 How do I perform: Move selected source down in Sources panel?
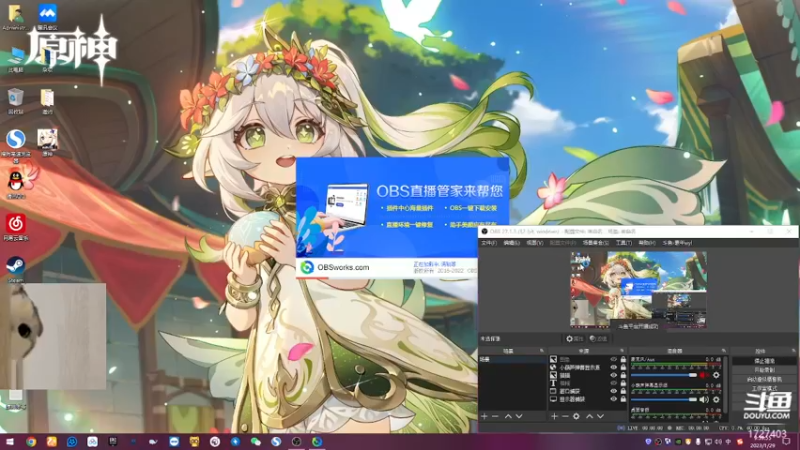pos(601,416)
